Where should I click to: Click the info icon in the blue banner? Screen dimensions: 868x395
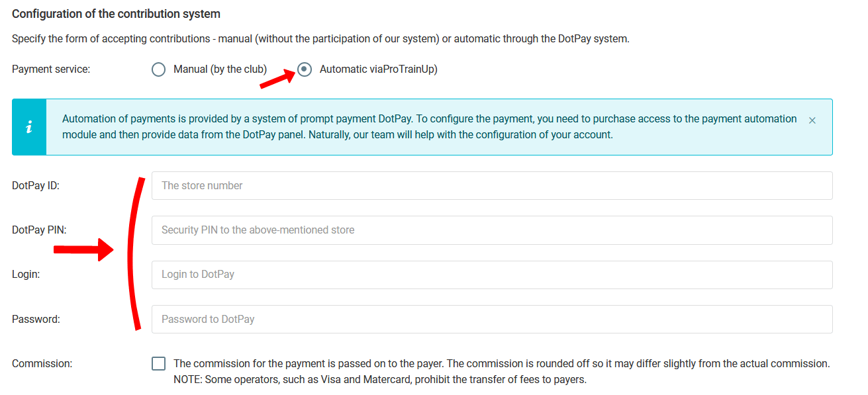(x=29, y=127)
